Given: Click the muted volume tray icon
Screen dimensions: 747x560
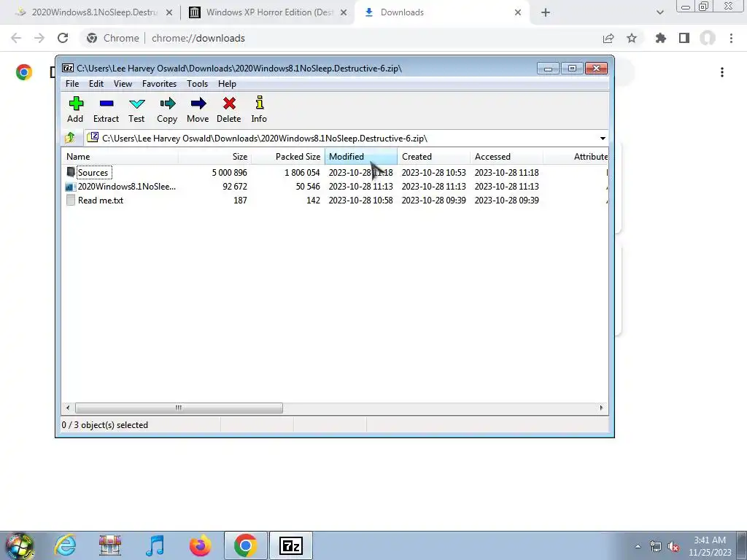Looking at the screenshot, I should 673,547.
